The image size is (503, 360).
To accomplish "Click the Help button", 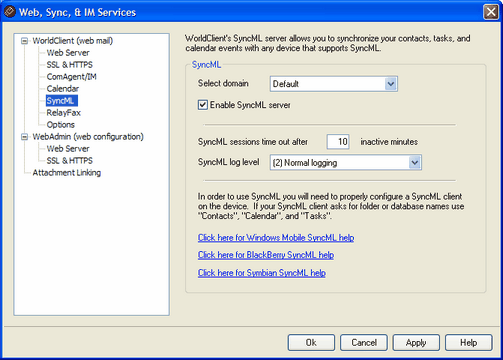I will (x=469, y=343).
